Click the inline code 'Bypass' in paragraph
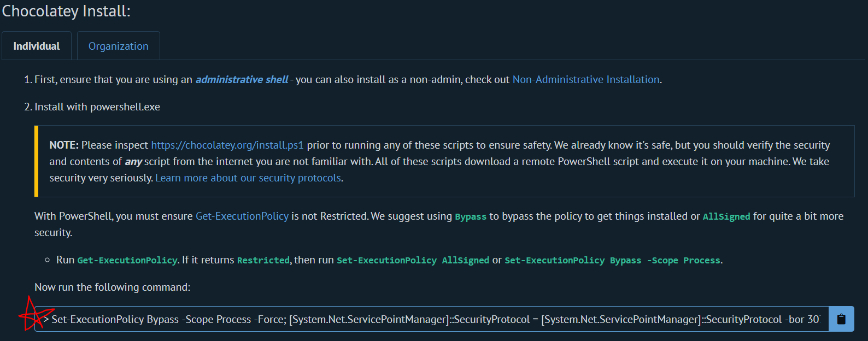868x341 pixels. coord(471,217)
